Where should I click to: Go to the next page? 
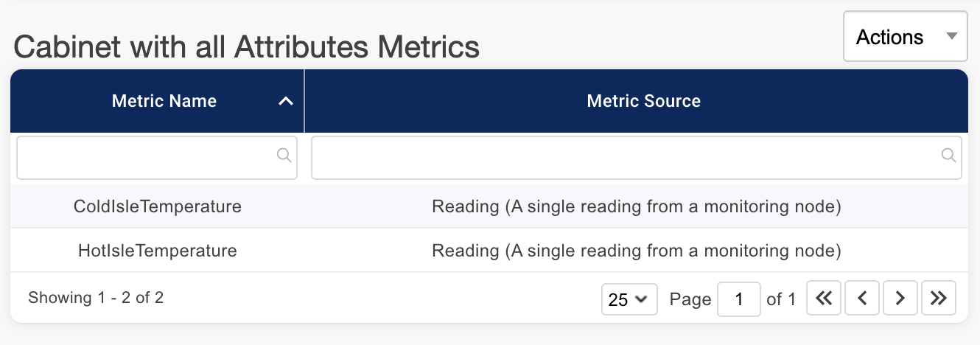click(x=900, y=299)
